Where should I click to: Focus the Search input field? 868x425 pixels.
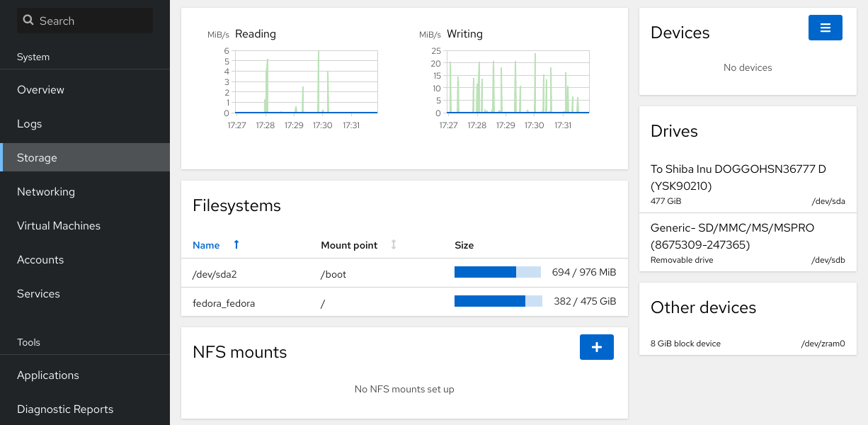85,21
